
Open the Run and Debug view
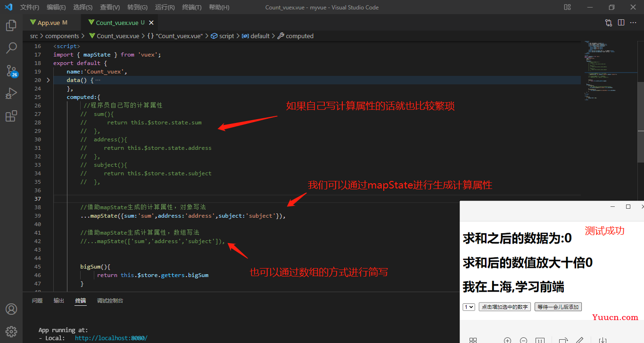click(11, 93)
